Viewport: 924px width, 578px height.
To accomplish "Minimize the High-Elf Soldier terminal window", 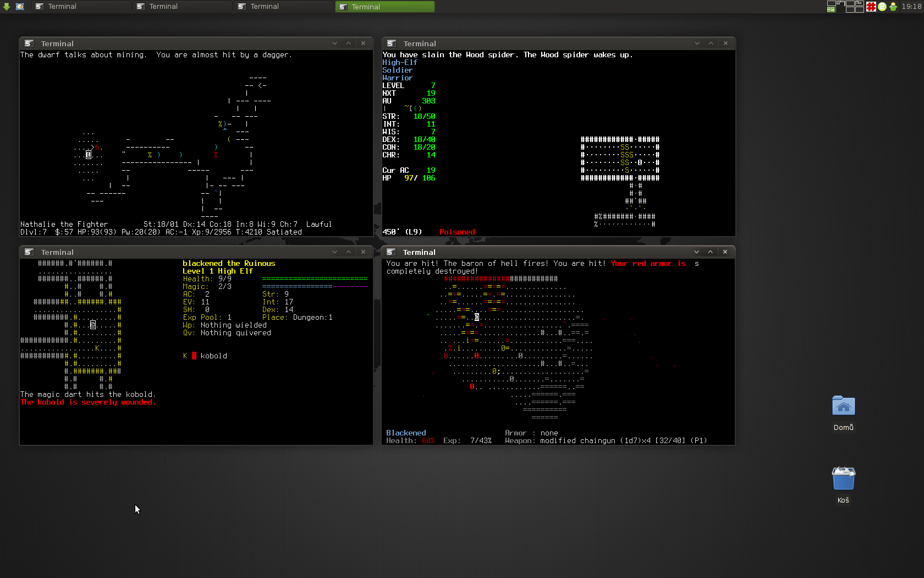I will click(x=697, y=43).
